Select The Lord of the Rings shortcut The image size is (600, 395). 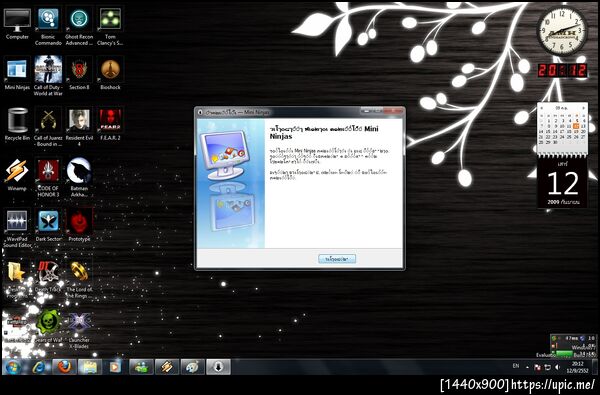click(79, 279)
